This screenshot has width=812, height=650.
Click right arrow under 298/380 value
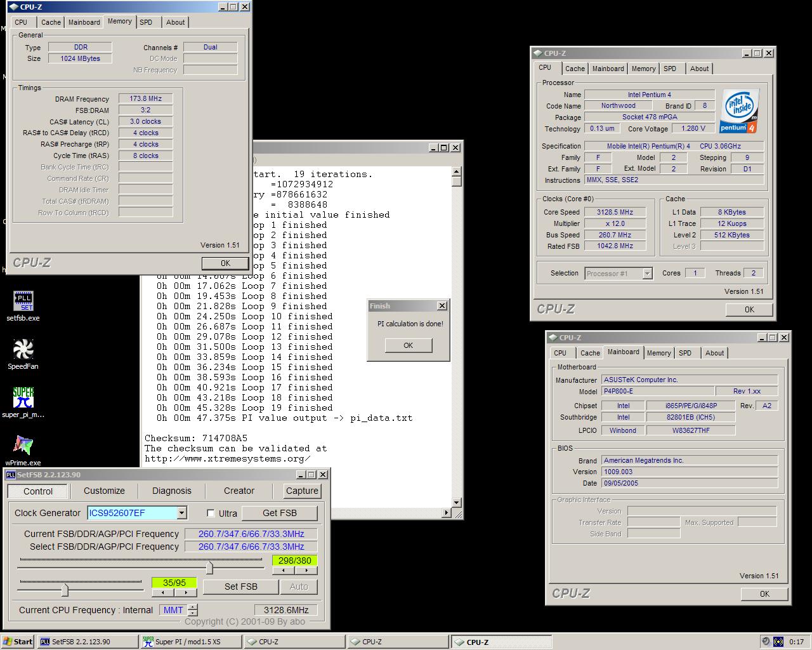click(x=306, y=570)
